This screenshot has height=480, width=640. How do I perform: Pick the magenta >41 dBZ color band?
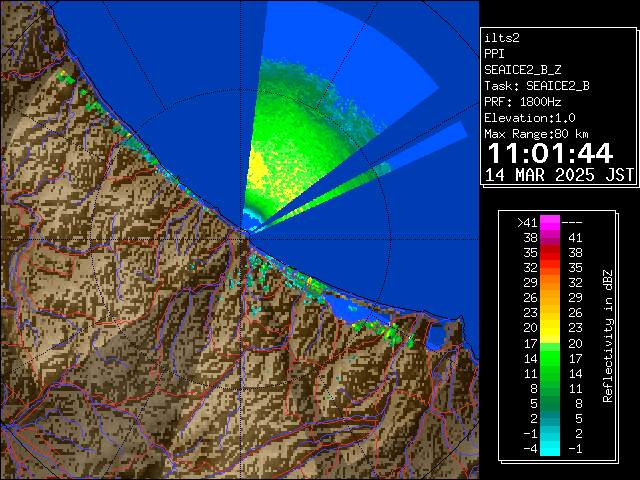click(550, 223)
